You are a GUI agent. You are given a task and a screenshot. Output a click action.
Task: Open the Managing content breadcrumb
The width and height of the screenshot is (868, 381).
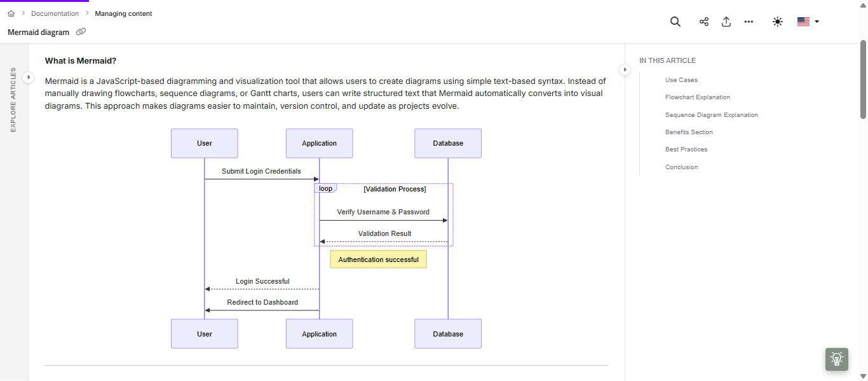(x=124, y=13)
